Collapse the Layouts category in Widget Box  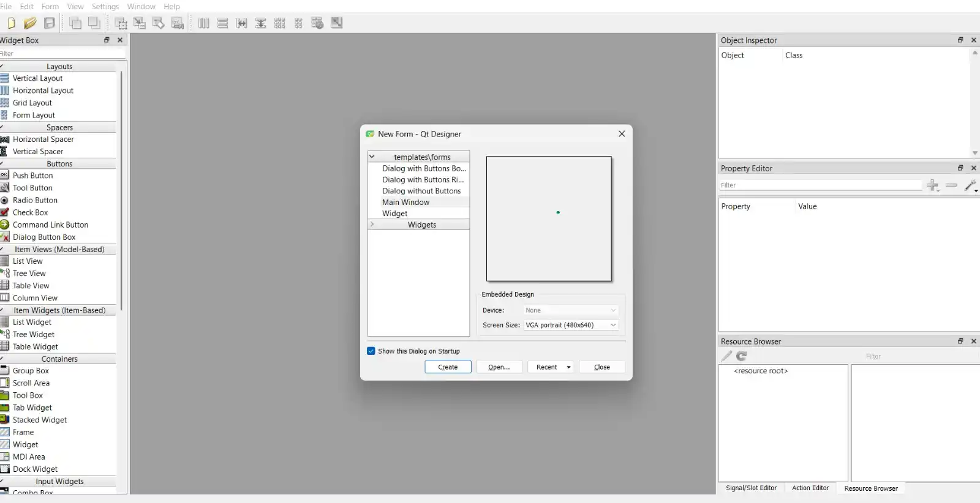pyautogui.click(x=2, y=66)
